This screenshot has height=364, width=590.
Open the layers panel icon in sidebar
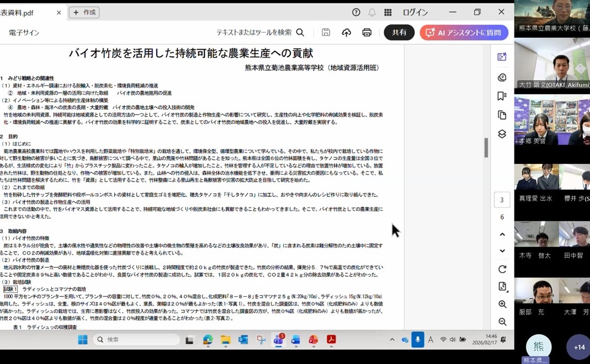[x=502, y=134]
